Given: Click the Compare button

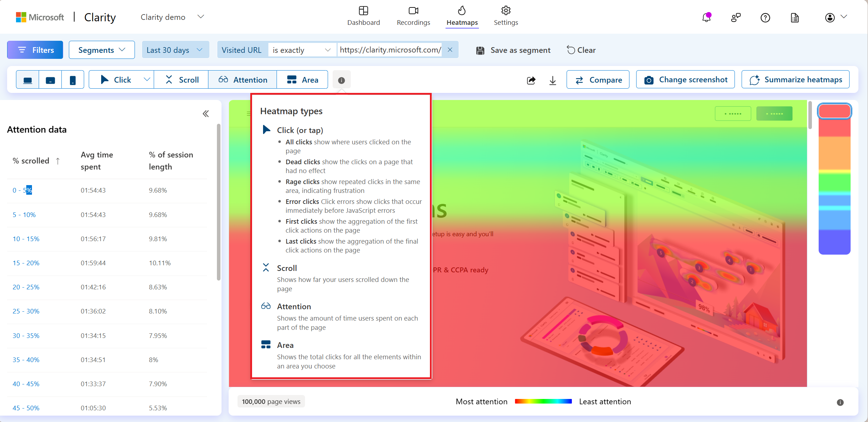Looking at the screenshot, I should tap(598, 80).
